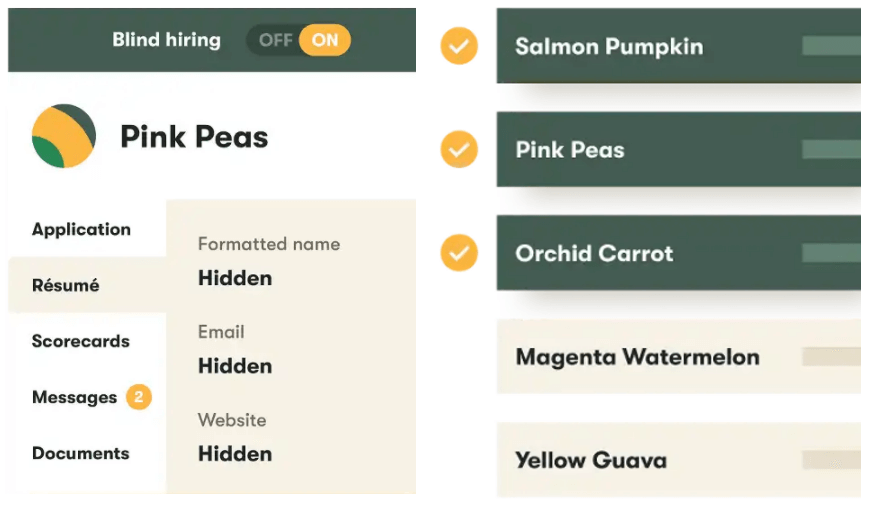
Task: Uncheck the Pink Peas candidate checkmark
Action: [459, 150]
